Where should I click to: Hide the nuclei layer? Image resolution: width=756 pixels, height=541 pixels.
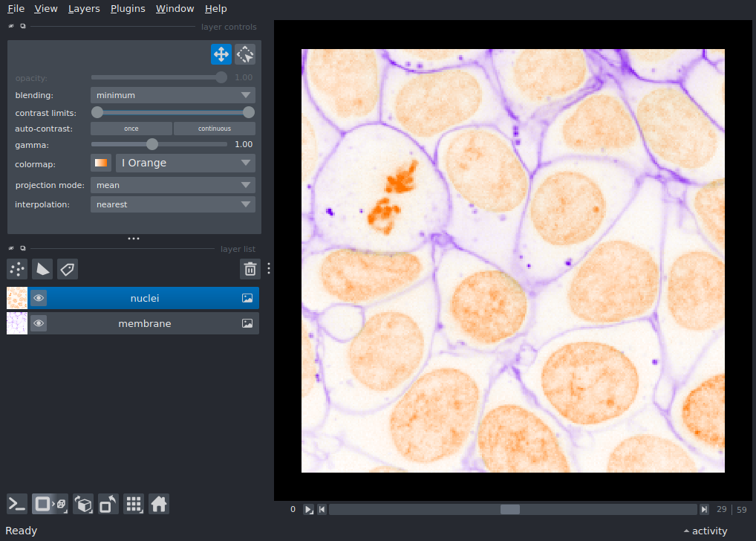(x=39, y=298)
